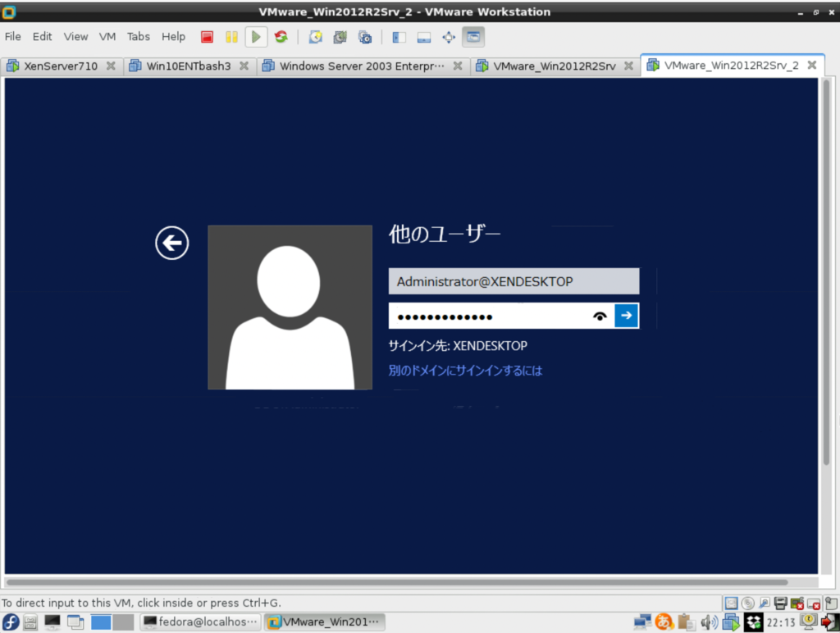Click the logout door tray icon
Viewport: 840px width, 633px height.
(x=830, y=622)
